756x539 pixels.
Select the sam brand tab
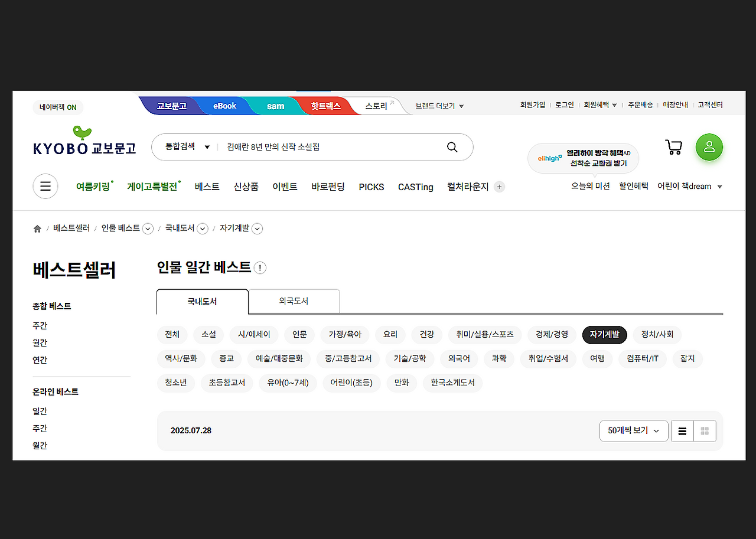click(x=275, y=106)
